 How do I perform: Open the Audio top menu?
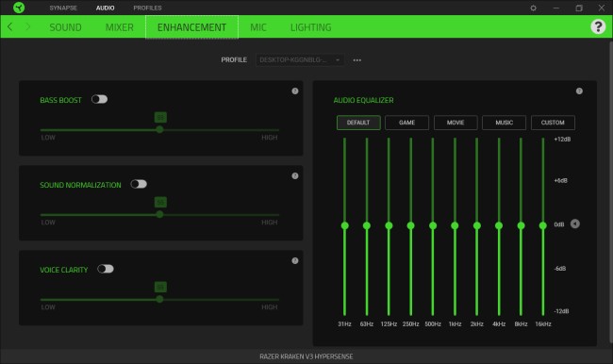106,8
